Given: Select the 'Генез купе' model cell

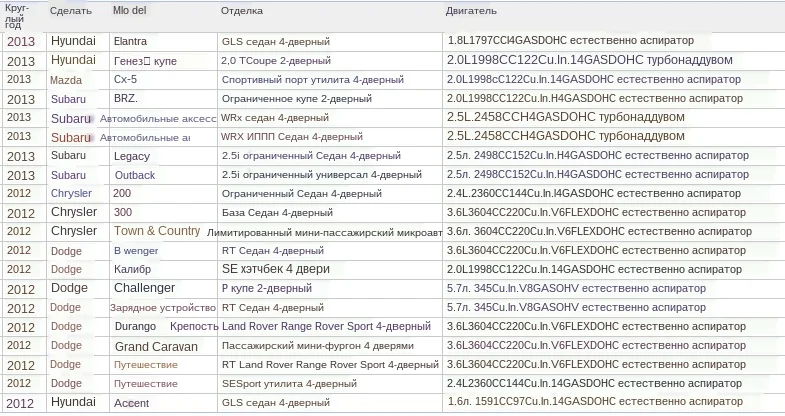Looking at the screenshot, I should [x=145, y=61].
